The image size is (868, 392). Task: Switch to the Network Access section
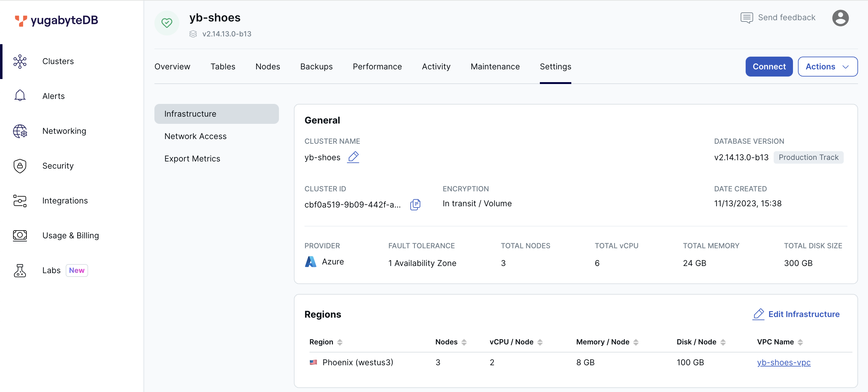(x=195, y=135)
